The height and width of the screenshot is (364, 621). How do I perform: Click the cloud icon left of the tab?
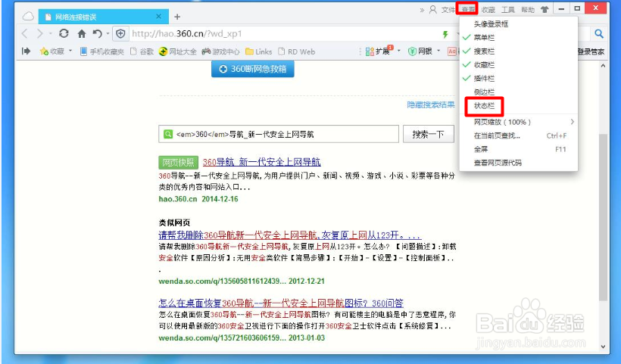pyautogui.click(x=28, y=17)
